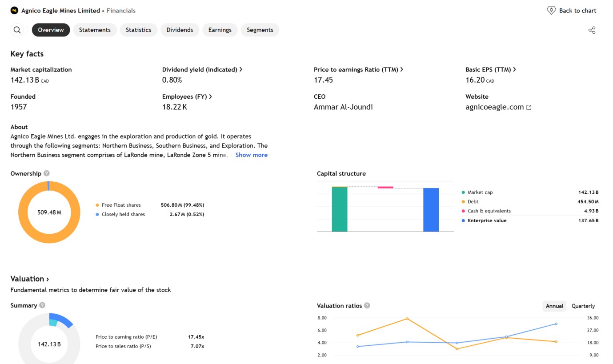Expand the Dividend yield (indicated) chevron
Image resolution: width=613 pixels, height=364 pixels.
[241, 69]
